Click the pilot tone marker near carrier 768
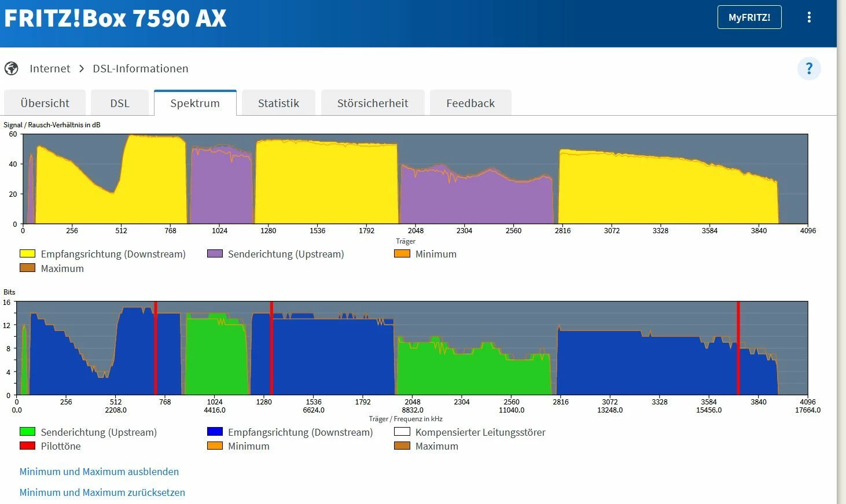The image size is (846, 504). click(x=156, y=348)
